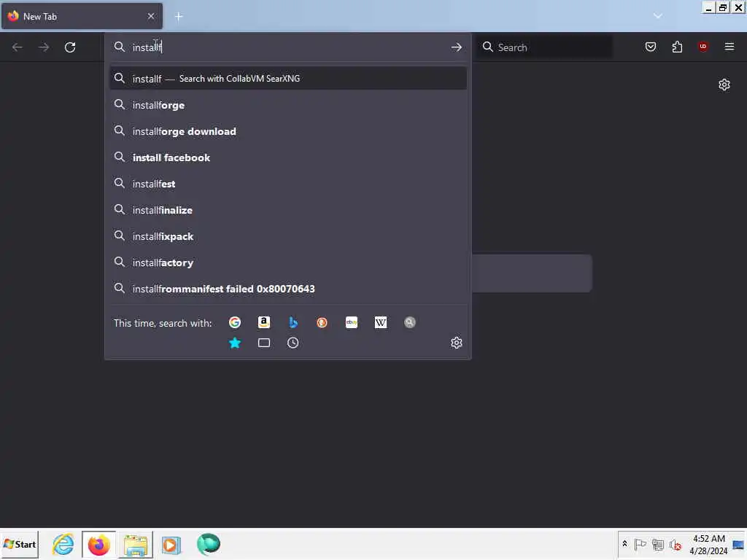Image resolution: width=747 pixels, height=560 pixels.
Task: Select the suggestion "installforge"
Action: pos(287,105)
